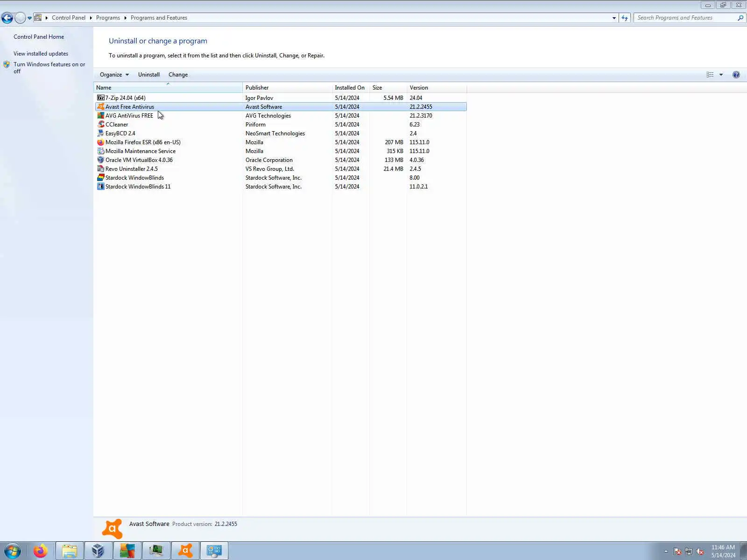Expand the breadcrumb arrow after Programs

click(x=125, y=18)
